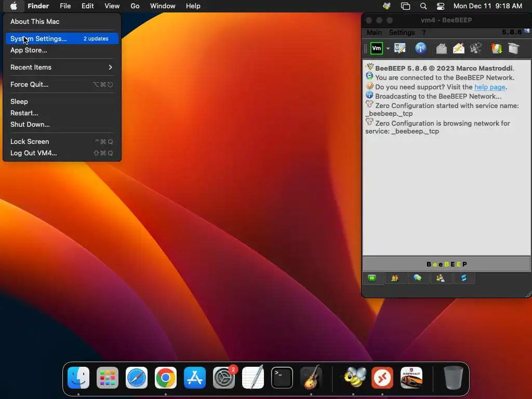
Task: Expand the Recent Items submenu
Action: pos(62,67)
